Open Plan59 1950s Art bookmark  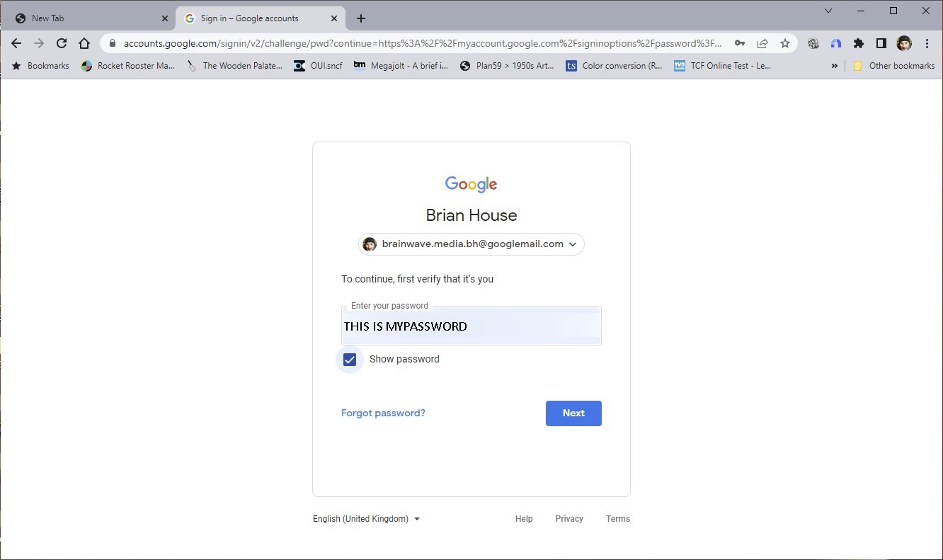click(x=507, y=66)
